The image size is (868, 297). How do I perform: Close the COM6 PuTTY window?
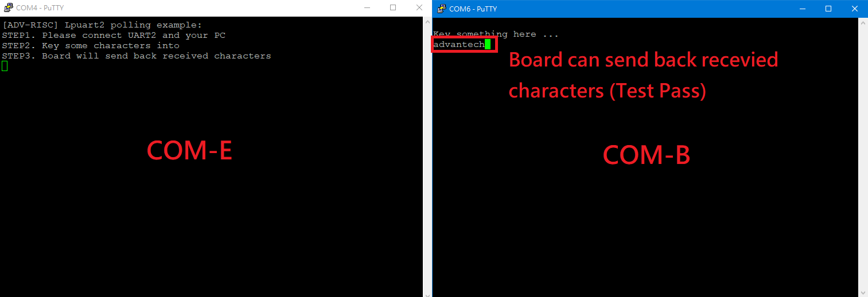pos(855,9)
